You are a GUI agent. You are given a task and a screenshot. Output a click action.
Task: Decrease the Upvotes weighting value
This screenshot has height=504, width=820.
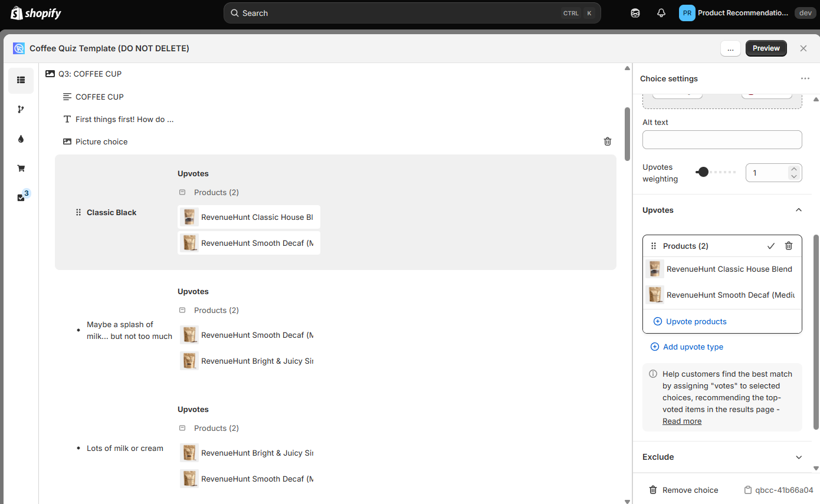pyautogui.click(x=794, y=176)
